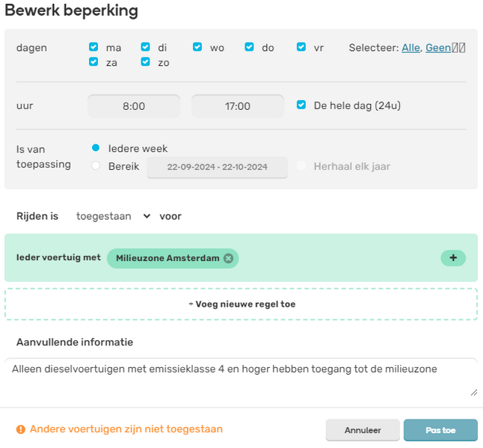Toggle the za (Saturday) checkbox
The image size is (483, 448).
[x=93, y=62]
